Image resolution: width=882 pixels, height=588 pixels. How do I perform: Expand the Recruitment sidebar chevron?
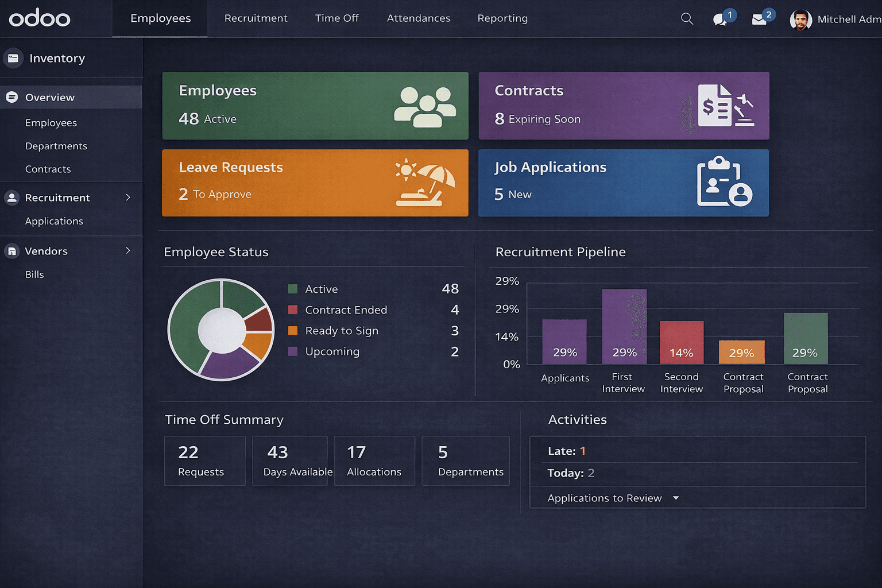(x=128, y=198)
